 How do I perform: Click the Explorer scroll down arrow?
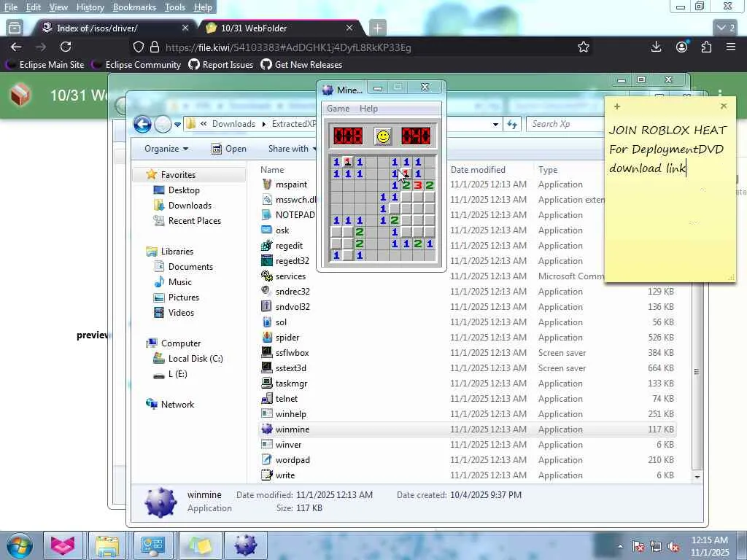697,477
